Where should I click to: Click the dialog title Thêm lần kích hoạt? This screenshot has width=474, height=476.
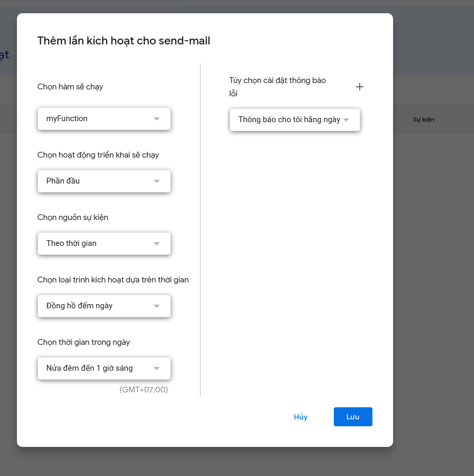point(124,41)
